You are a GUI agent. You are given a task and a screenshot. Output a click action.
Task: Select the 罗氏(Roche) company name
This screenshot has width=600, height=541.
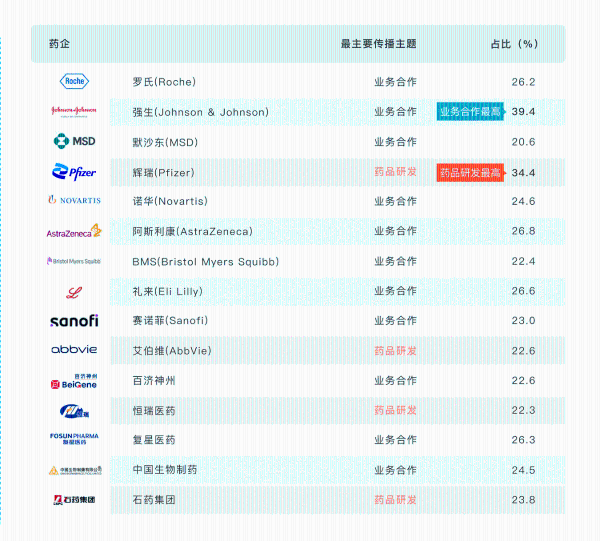point(164,82)
